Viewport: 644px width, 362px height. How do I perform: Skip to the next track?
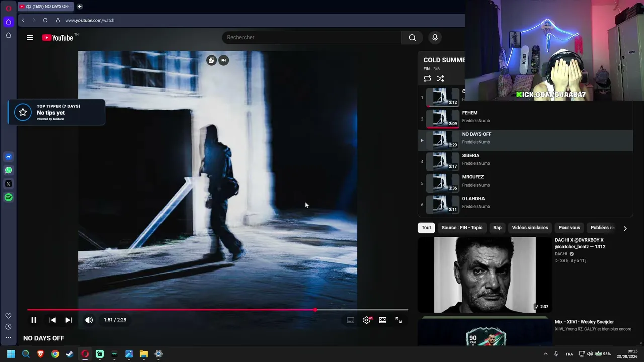pyautogui.click(x=68, y=320)
